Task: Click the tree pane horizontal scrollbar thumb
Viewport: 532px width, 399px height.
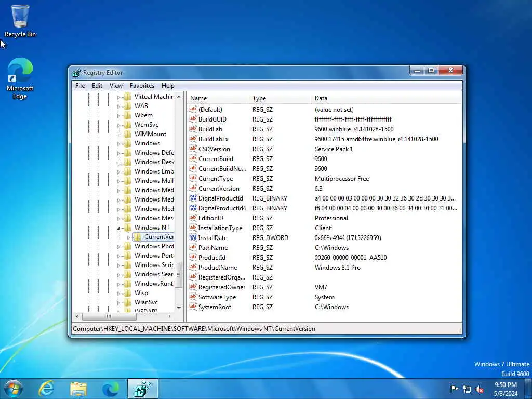Action: click(x=109, y=316)
